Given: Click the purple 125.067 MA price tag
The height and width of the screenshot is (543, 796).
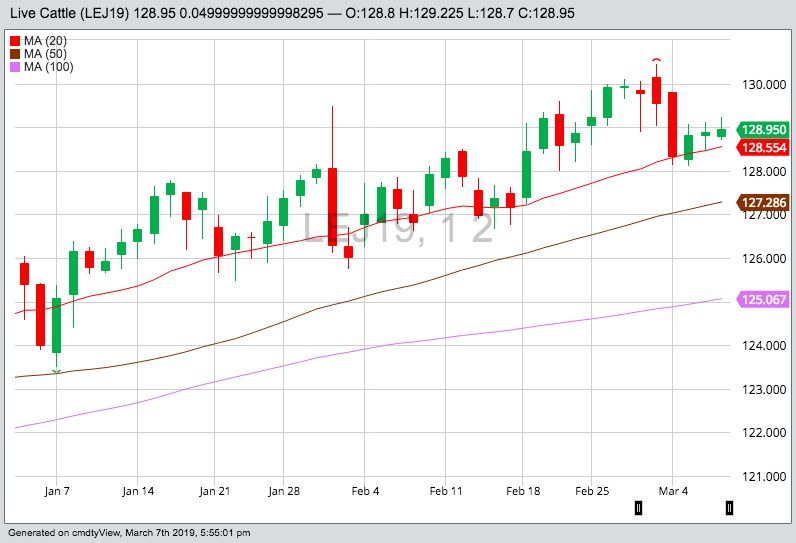Looking at the screenshot, I should [x=763, y=298].
